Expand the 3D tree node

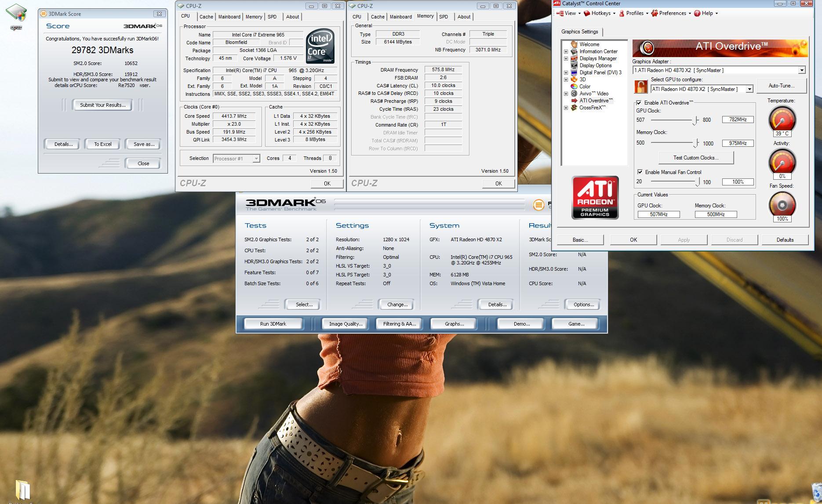coord(566,80)
